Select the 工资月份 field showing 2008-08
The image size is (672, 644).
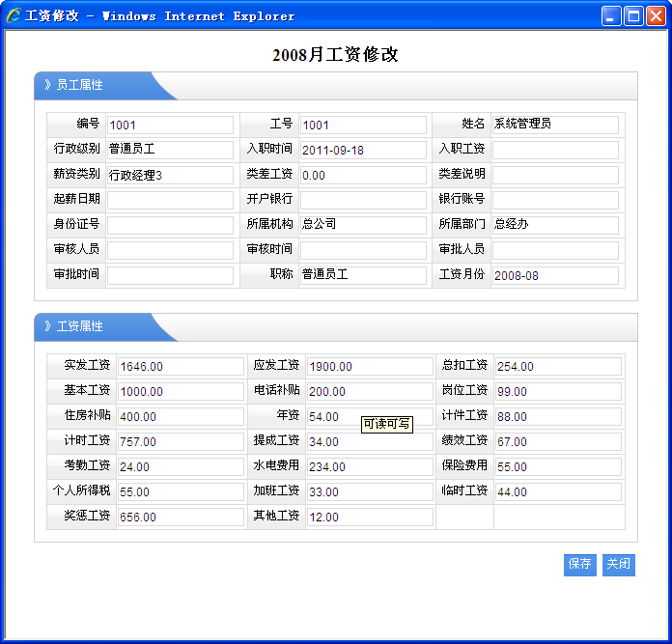click(x=555, y=275)
